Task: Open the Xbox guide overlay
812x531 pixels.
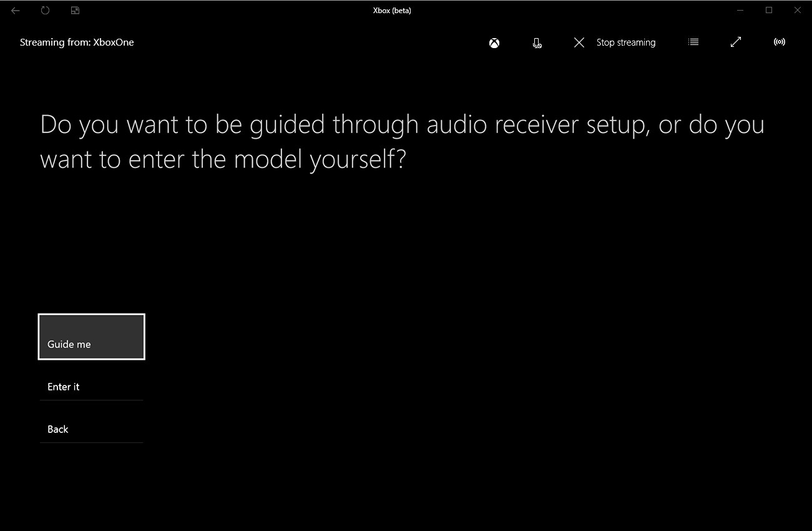Action: (494, 42)
